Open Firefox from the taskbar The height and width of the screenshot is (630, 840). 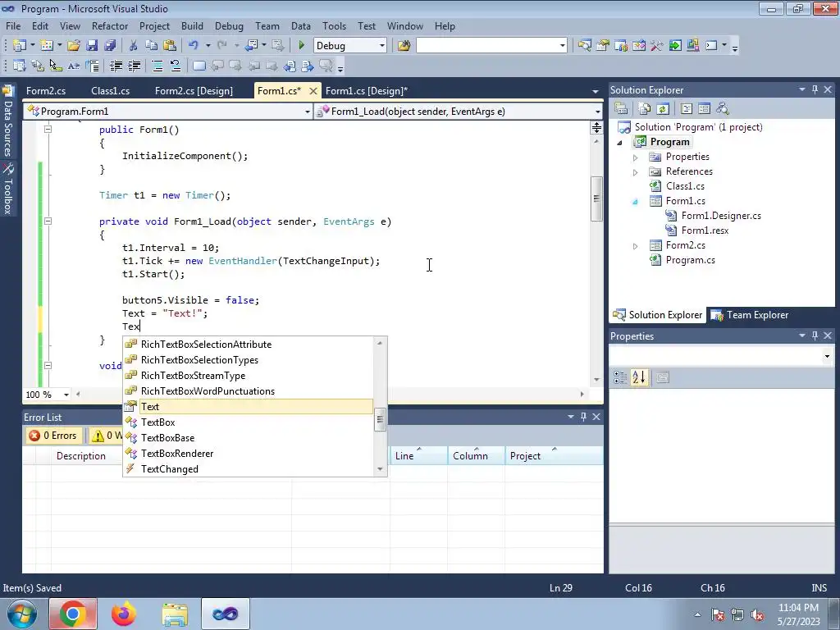123,614
